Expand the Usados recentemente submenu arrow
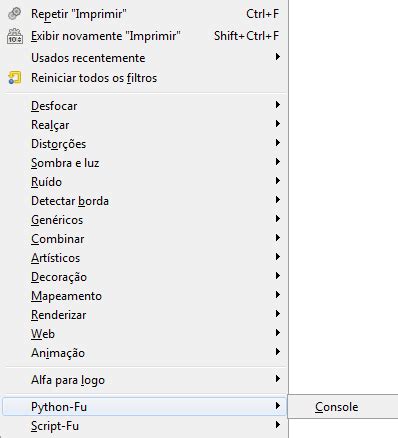This screenshot has height=438, width=398. click(277, 57)
